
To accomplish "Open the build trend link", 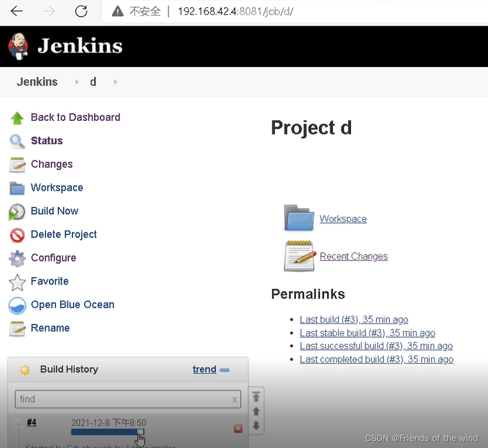I will [204, 369].
